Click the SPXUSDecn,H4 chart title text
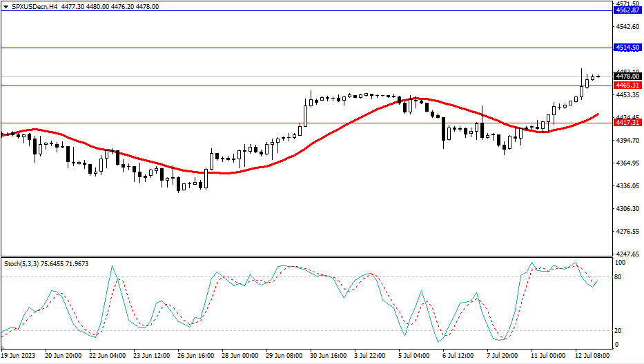This screenshot has height=364, width=644. point(35,6)
